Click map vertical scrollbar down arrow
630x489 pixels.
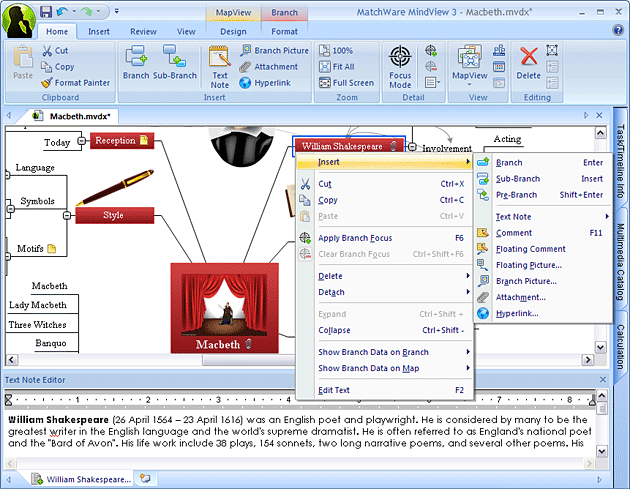point(601,347)
